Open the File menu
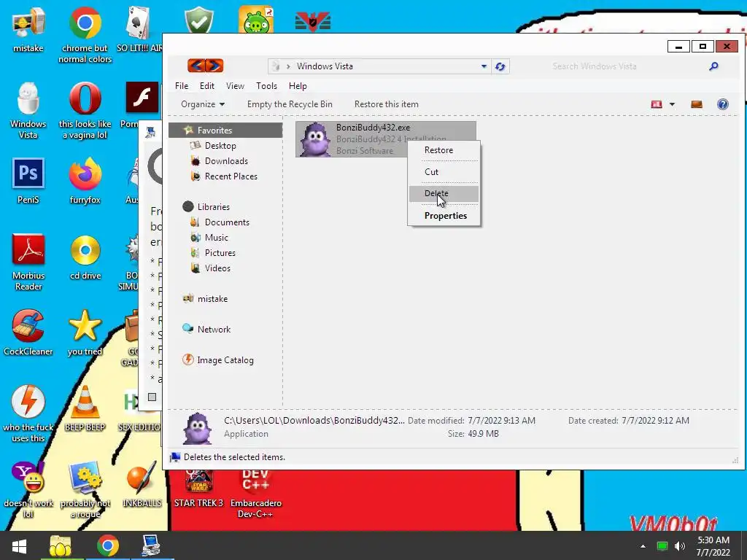Viewport: 747px width, 560px height. 182,86
